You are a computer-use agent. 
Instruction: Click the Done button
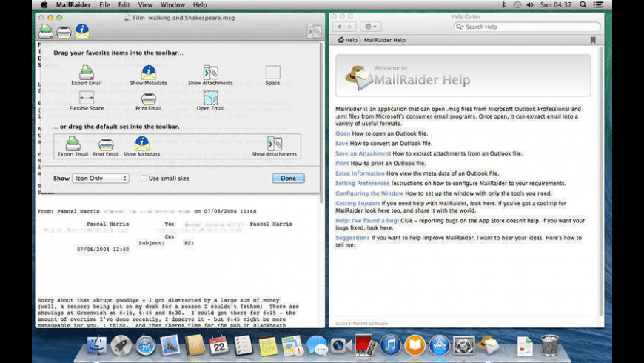coord(288,178)
